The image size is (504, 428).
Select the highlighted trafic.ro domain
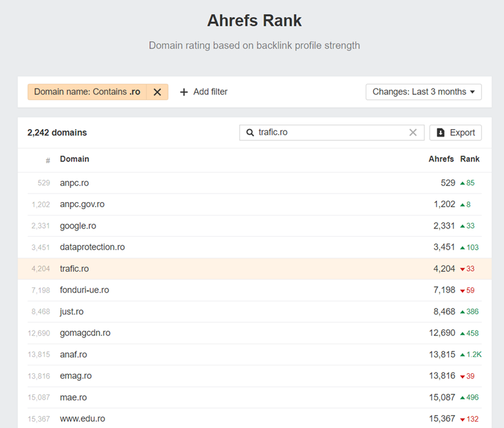[x=74, y=269]
